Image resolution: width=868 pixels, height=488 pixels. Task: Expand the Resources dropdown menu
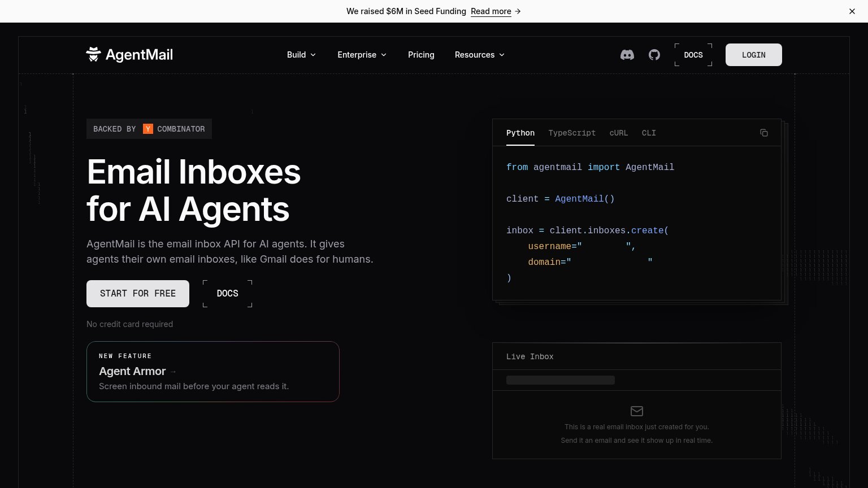click(480, 55)
